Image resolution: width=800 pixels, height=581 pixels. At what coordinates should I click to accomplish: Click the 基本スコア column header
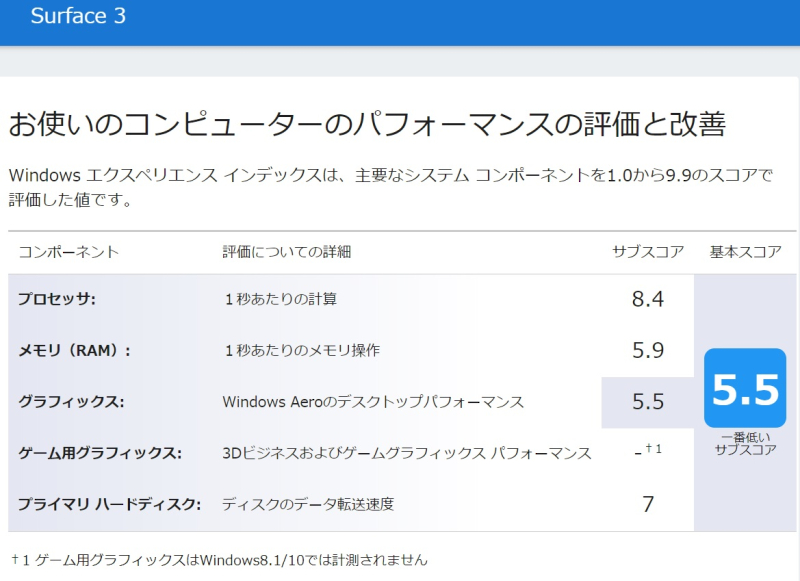745,252
